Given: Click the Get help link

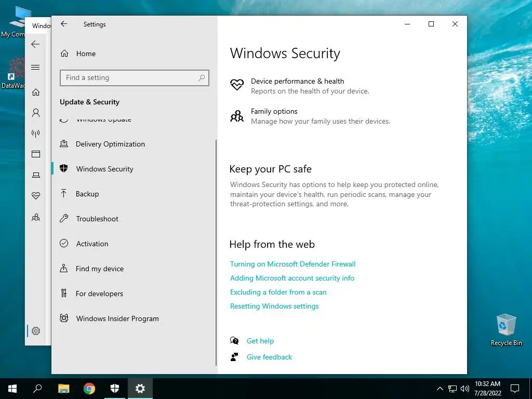Looking at the screenshot, I should pos(260,341).
